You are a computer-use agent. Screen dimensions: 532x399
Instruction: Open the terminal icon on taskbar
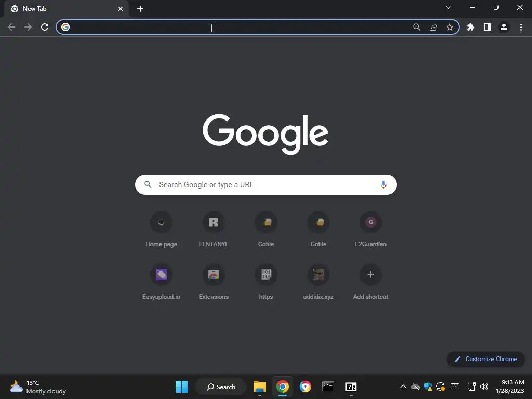[x=328, y=387]
